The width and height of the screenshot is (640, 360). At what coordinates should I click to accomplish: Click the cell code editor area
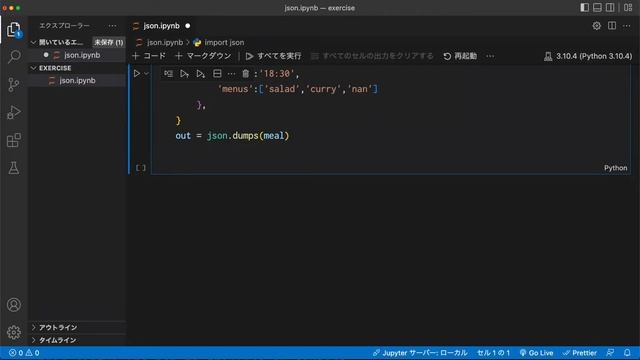tap(391, 119)
